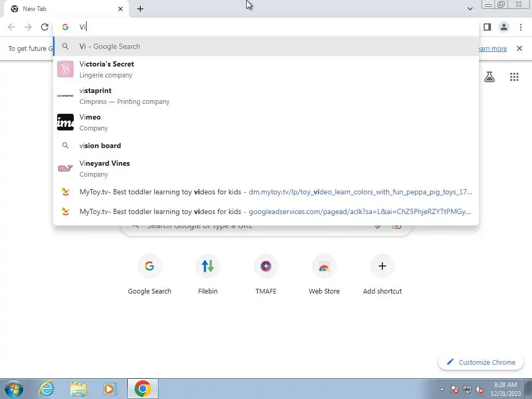Image resolution: width=532 pixels, height=399 pixels.
Task: Click the Customize Chrome button
Action: [481, 362]
